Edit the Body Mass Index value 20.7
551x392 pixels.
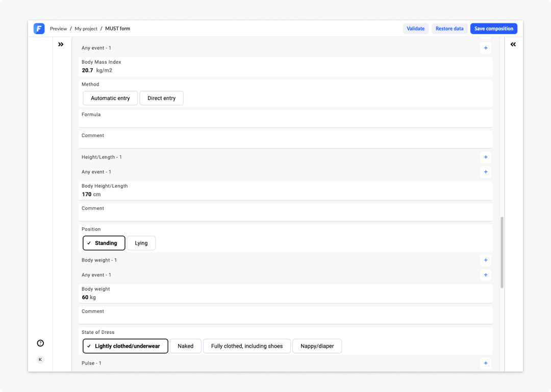[x=88, y=70]
